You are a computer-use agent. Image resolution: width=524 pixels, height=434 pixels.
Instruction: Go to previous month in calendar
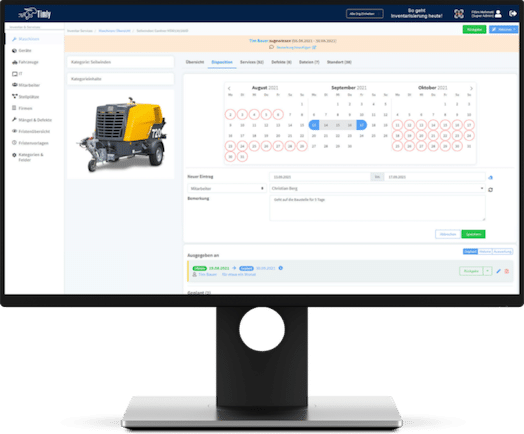pyautogui.click(x=229, y=89)
